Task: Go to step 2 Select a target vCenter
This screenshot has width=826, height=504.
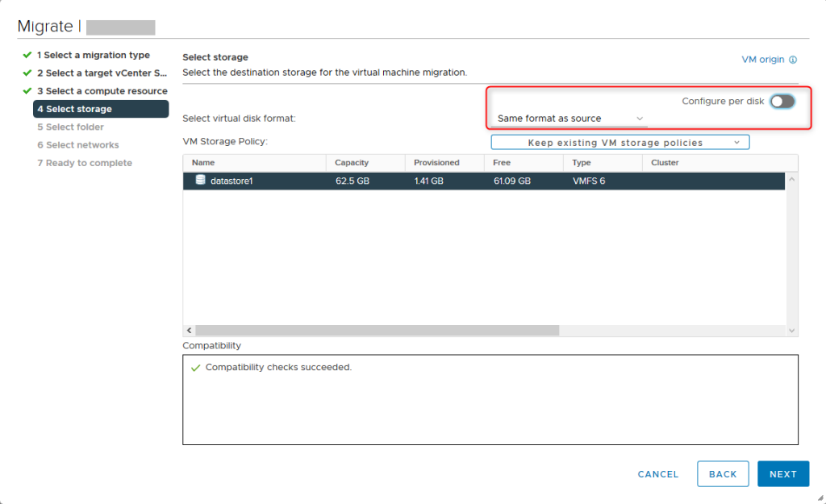Action: 102,73
